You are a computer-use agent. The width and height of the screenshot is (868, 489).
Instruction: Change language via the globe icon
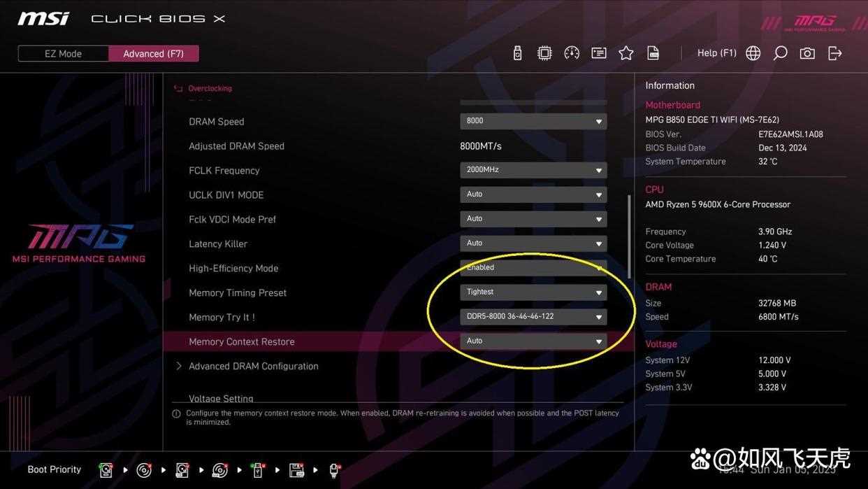pos(753,53)
